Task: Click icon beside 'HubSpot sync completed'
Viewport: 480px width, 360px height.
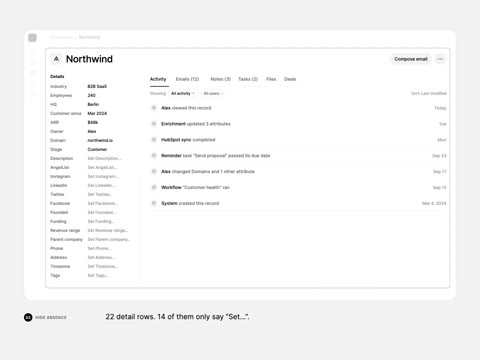Action: 154,140
